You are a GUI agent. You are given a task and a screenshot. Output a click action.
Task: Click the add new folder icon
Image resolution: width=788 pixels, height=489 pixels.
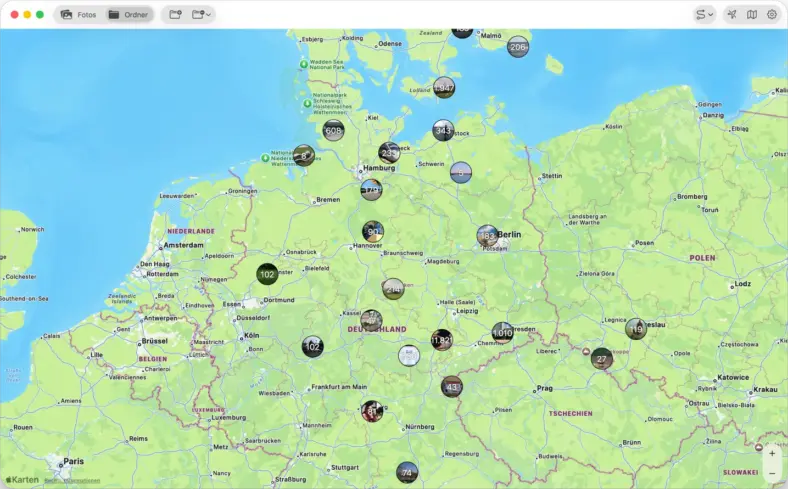tap(176, 15)
